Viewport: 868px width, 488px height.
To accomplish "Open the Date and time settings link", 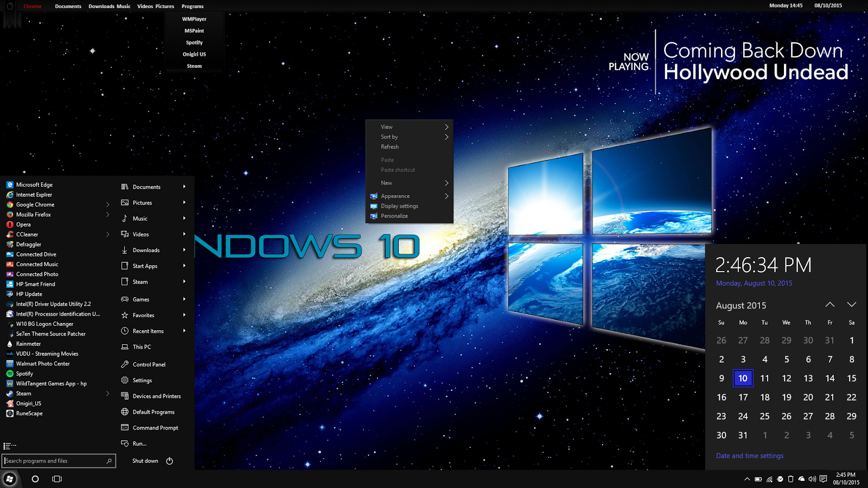I will [750, 456].
